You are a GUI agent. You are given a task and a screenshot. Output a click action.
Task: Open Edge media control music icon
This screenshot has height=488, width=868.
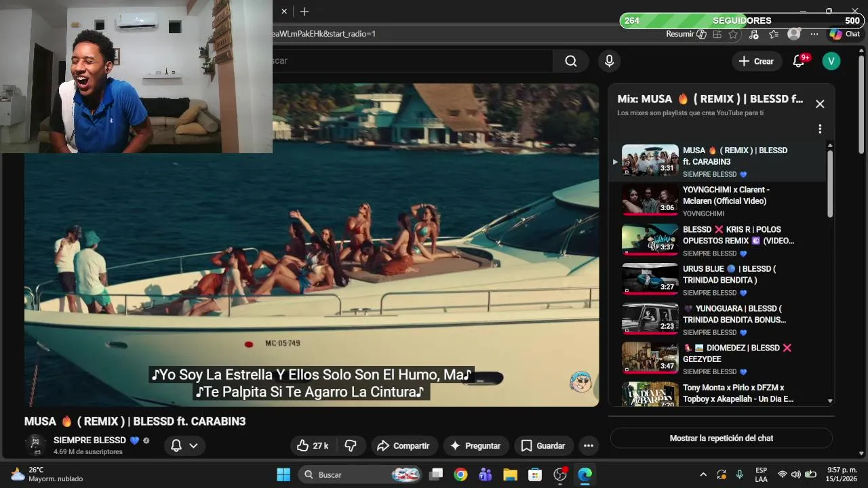753,34
